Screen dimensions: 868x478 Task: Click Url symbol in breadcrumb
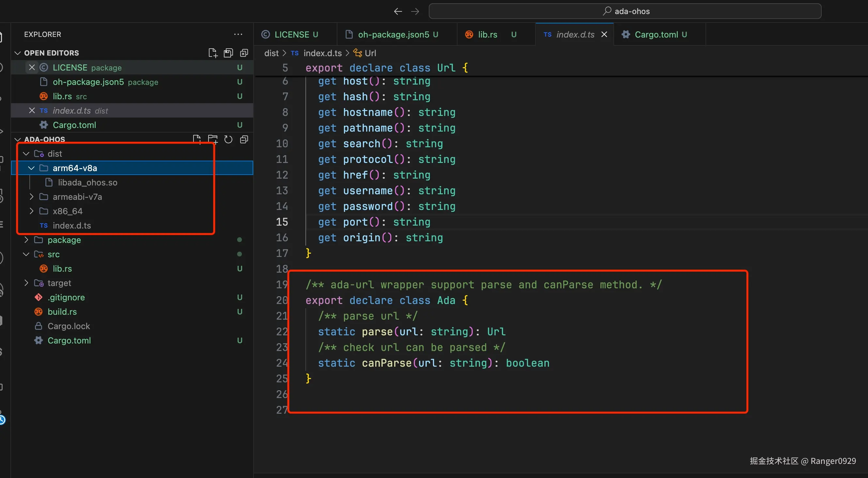[x=370, y=53]
